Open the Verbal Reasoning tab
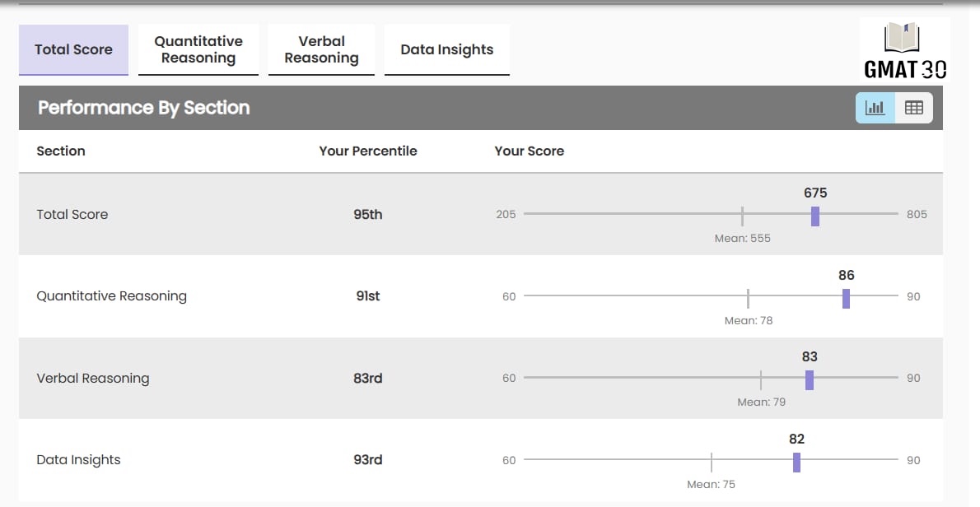The height and width of the screenshot is (507, 980). [x=321, y=49]
